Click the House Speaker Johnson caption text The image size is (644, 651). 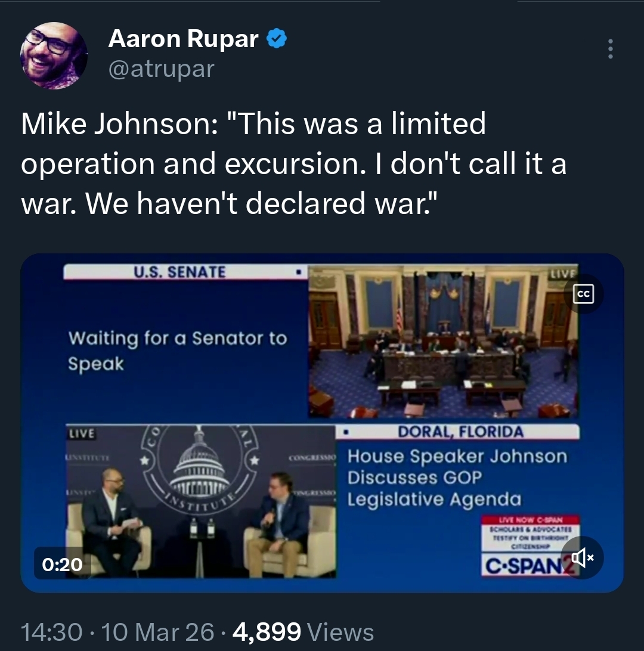457,478
